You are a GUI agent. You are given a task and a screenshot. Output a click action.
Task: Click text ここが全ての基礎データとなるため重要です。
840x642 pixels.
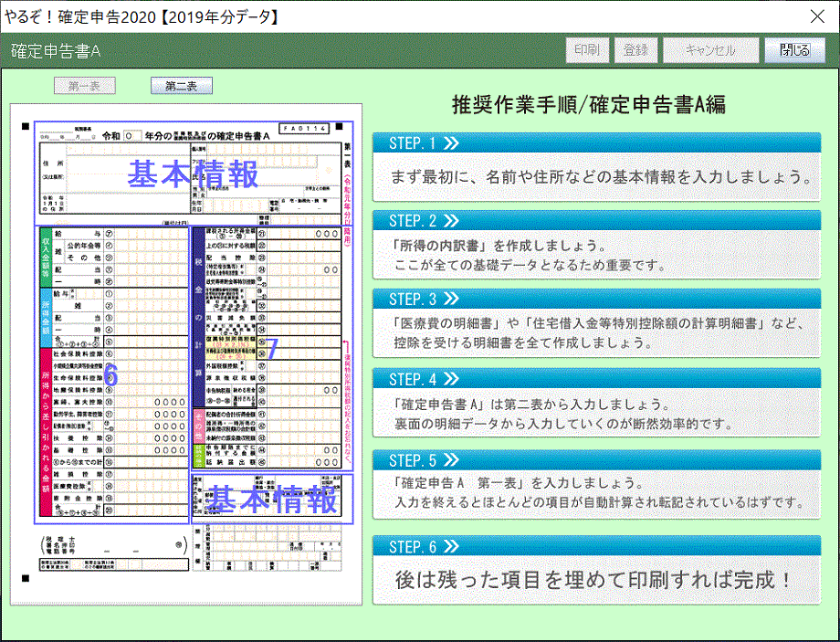(x=530, y=265)
